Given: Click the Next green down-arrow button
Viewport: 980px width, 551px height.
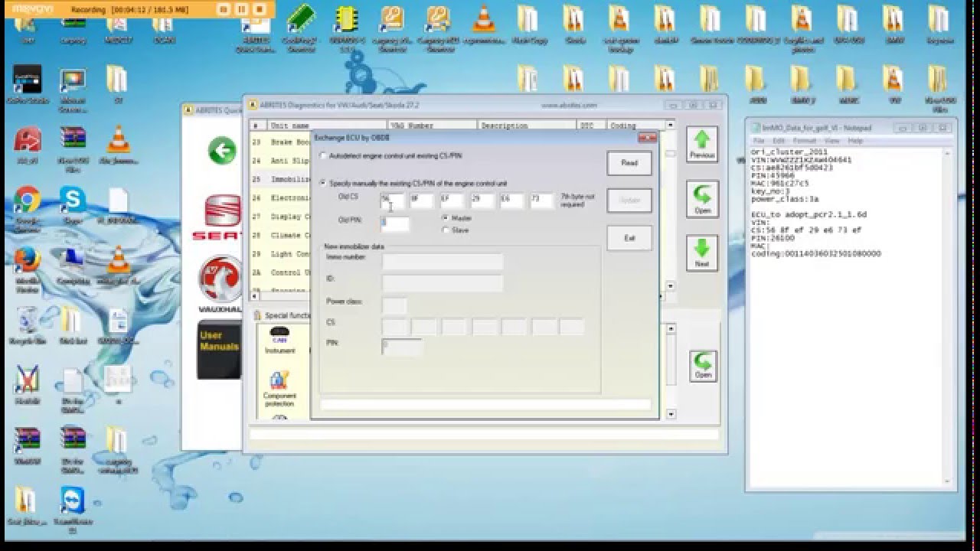Looking at the screenshot, I should (x=702, y=253).
